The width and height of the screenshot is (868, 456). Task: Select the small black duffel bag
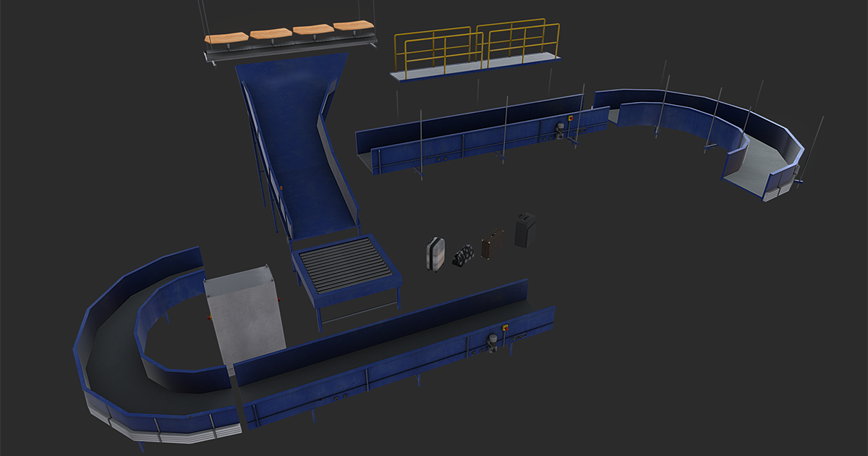point(464,256)
